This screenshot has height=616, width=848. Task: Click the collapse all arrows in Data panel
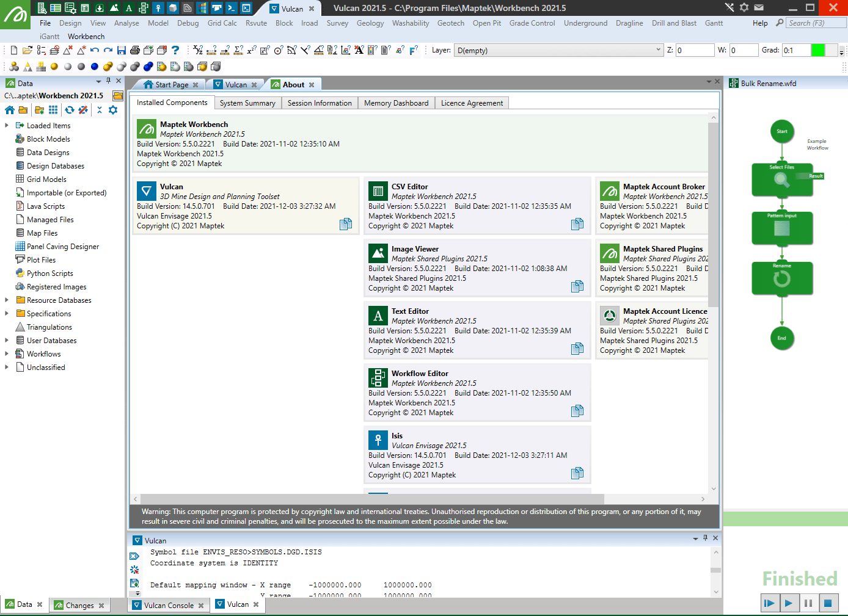(x=100, y=110)
